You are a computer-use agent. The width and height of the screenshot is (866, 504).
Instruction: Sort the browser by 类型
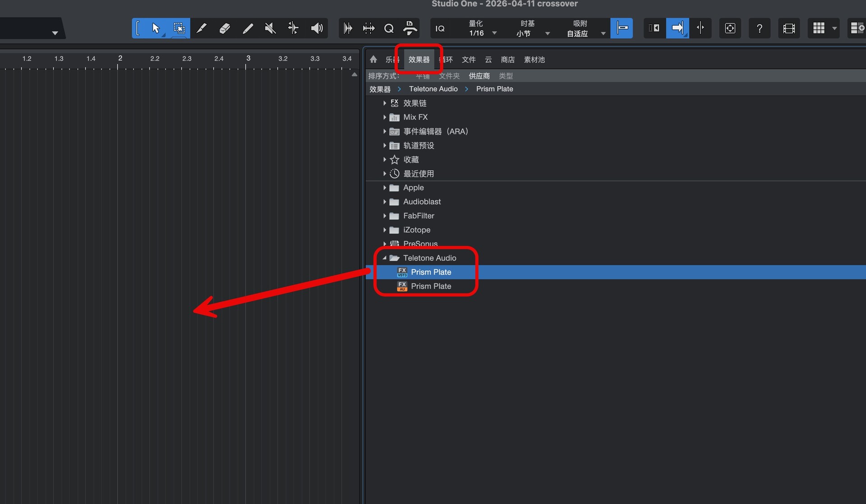pos(506,76)
